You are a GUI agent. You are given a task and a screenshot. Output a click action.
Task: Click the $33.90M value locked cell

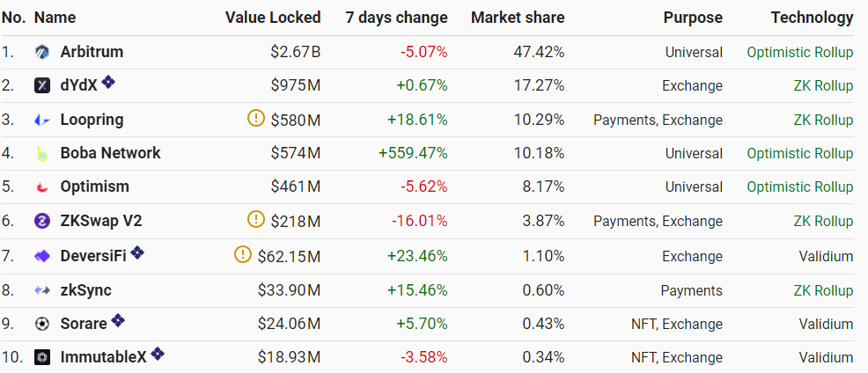[x=289, y=290]
